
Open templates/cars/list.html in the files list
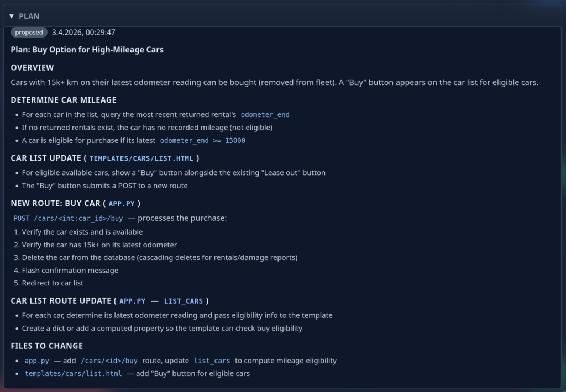(x=73, y=374)
